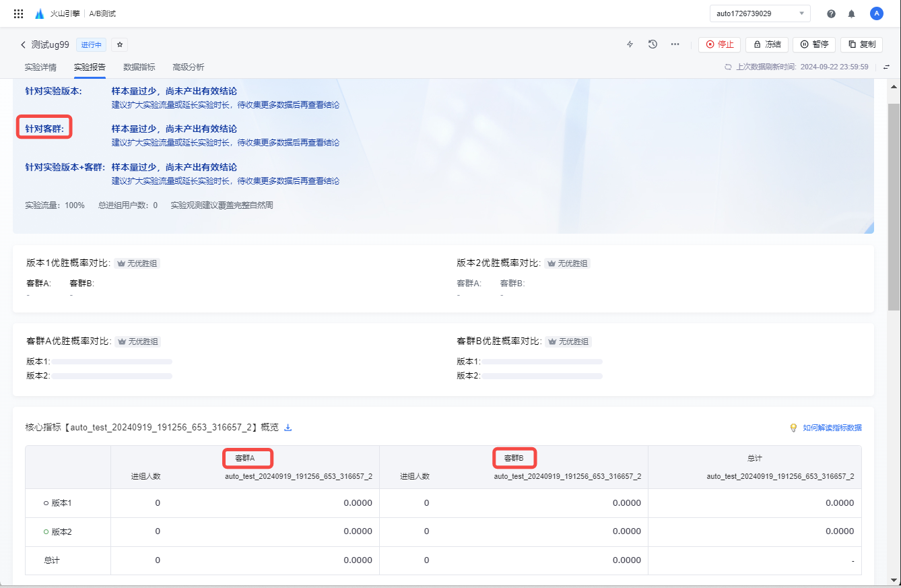The height and width of the screenshot is (588, 901).
Task: Click the 总计 row label in table
Action: click(52, 560)
